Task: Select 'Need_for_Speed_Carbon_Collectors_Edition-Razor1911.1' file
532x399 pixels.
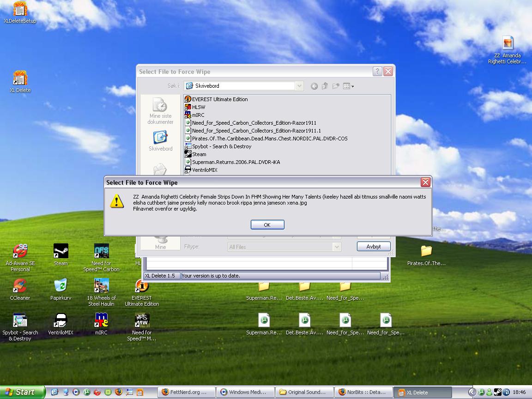Action: [253, 131]
